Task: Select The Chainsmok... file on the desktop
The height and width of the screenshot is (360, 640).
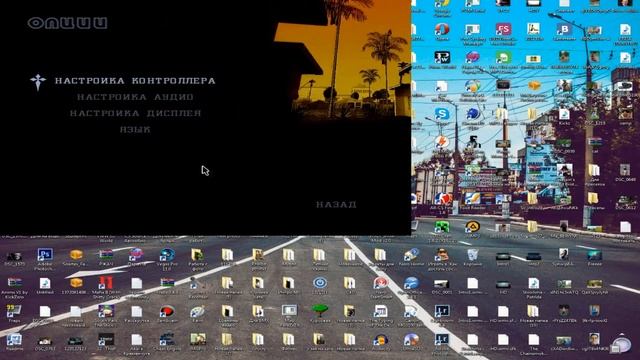Action: pos(533,343)
